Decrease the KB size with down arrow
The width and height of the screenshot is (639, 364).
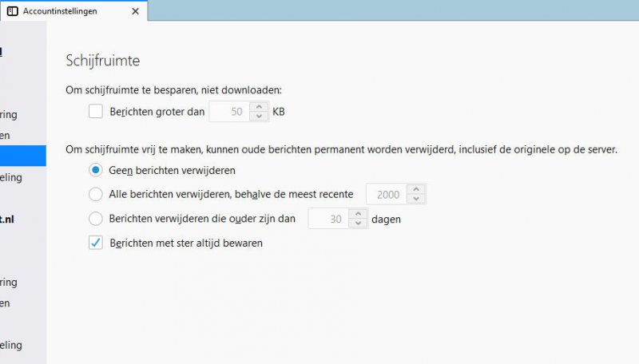coord(258,117)
